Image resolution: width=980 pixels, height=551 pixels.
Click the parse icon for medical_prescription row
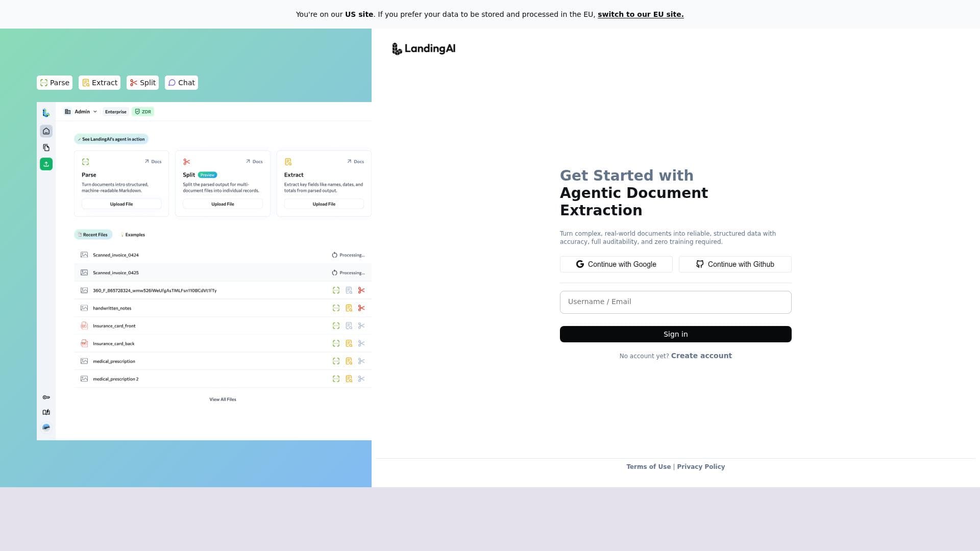[336, 361]
